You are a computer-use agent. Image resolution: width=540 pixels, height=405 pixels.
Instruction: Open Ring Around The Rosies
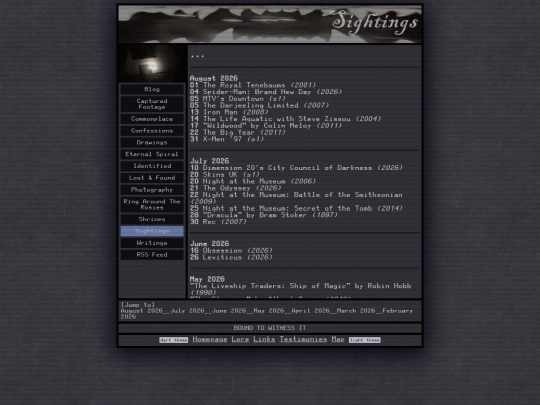(x=152, y=205)
